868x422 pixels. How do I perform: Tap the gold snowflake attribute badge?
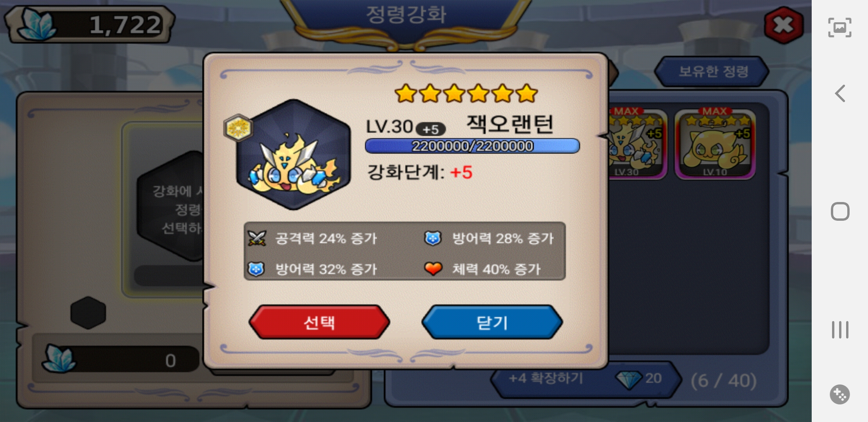click(238, 128)
